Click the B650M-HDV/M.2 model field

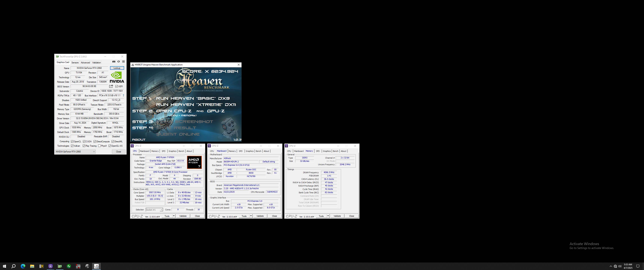click(x=241, y=162)
